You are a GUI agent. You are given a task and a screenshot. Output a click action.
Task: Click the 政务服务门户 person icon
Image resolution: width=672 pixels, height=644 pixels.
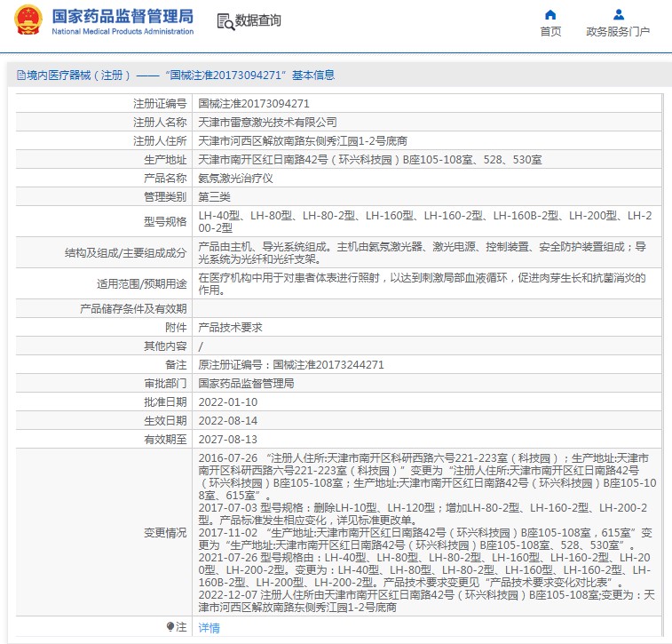pos(618,14)
